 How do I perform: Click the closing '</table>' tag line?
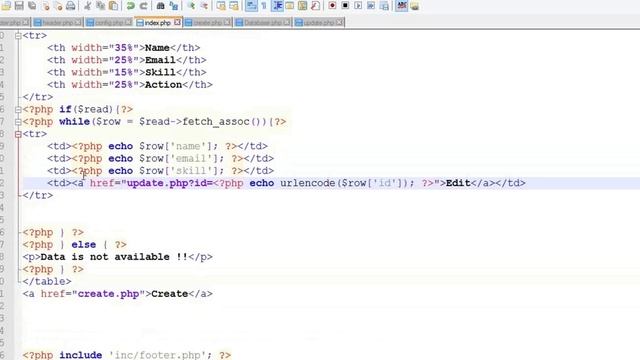click(x=47, y=282)
